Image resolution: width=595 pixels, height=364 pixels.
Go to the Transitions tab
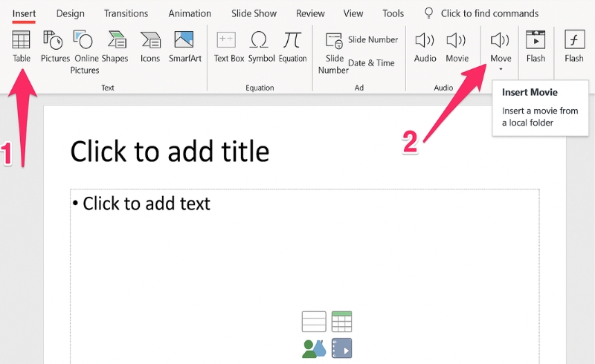pyautogui.click(x=126, y=13)
